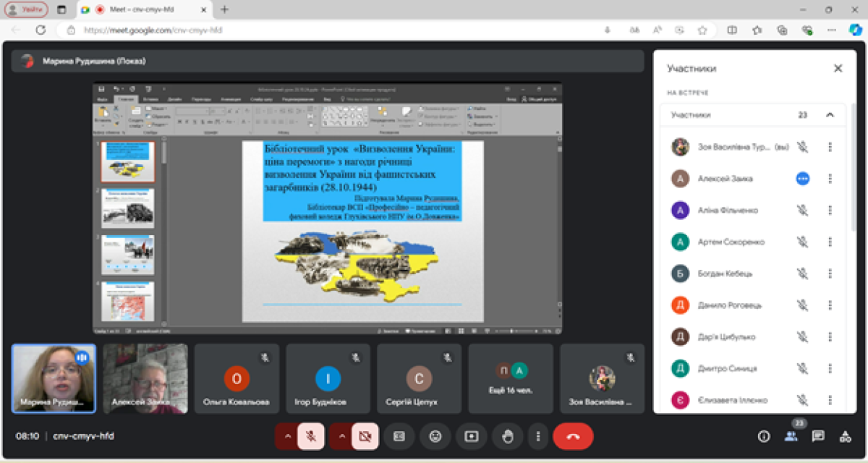The height and width of the screenshot is (463, 868).
Task: Open more options for Алексей Заика
Action: [830, 179]
